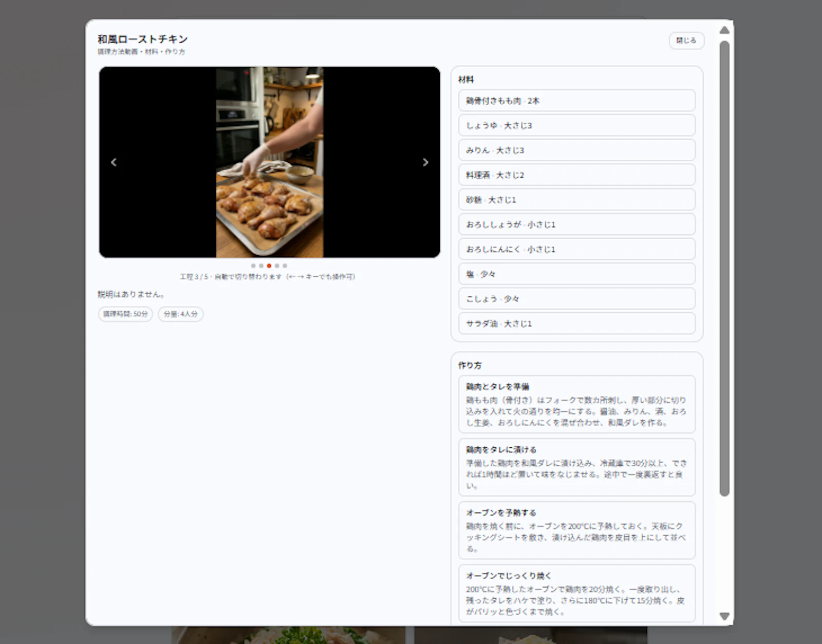Click the 分量: 4人分 chip
The image size is (822, 644).
[180, 314]
